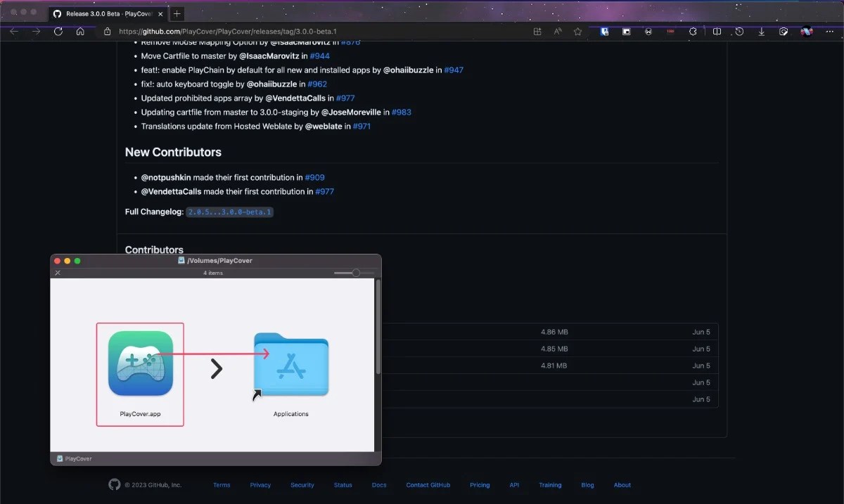Go to browser home page icon
The width and height of the screenshot is (844, 504).
tap(80, 31)
